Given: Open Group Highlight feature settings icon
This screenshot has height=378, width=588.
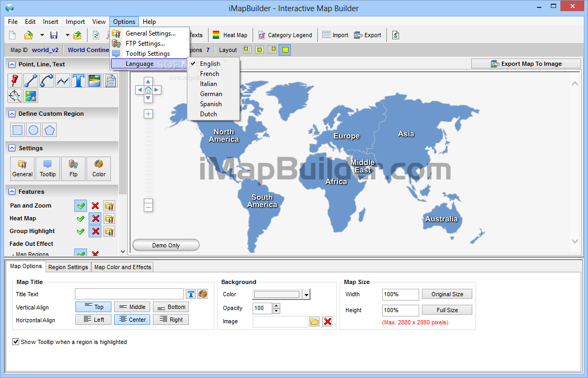Looking at the screenshot, I should [x=109, y=231].
